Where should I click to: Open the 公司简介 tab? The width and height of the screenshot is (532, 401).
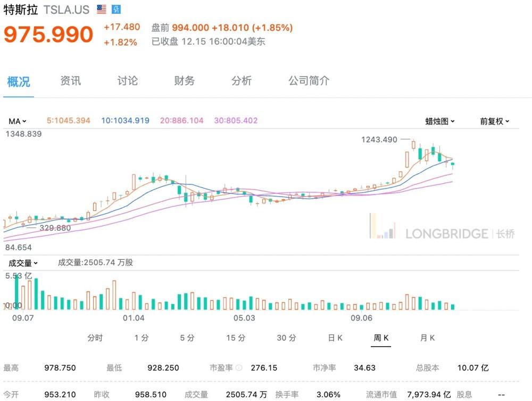tap(309, 81)
